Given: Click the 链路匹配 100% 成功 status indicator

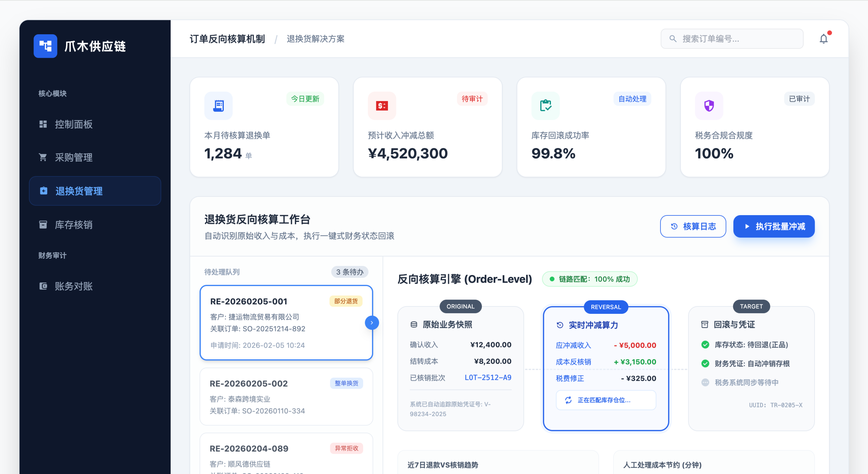Looking at the screenshot, I should click(590, 279).
